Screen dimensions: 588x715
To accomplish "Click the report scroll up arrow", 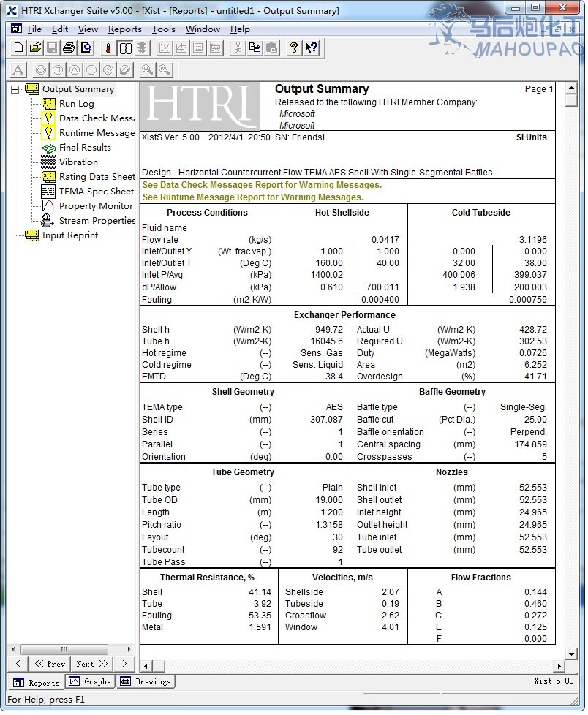I will pyautogui.click(x=571, y=88).
